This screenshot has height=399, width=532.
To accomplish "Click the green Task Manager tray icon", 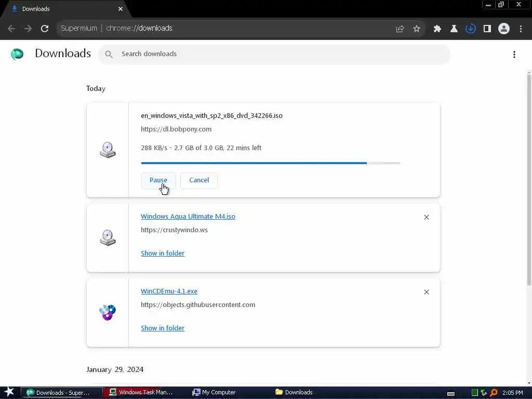I will point(475,393).
